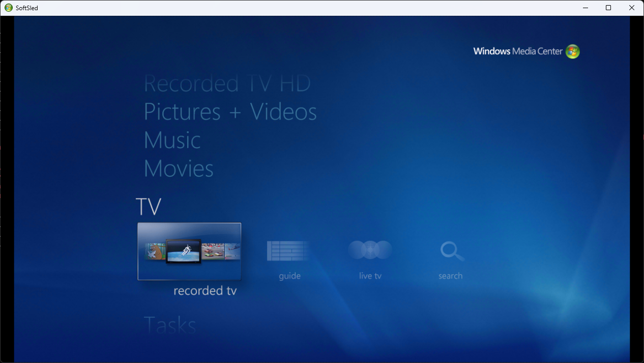Screen dimensions: 644x363
Task: Click the SoftSled app icon in title bar
Action: 8,8
